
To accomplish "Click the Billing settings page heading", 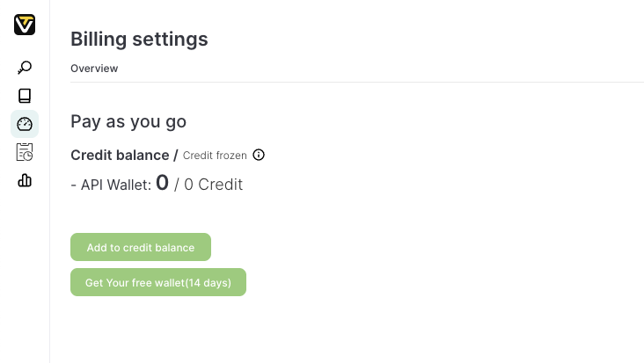I will tap(139, 40).
